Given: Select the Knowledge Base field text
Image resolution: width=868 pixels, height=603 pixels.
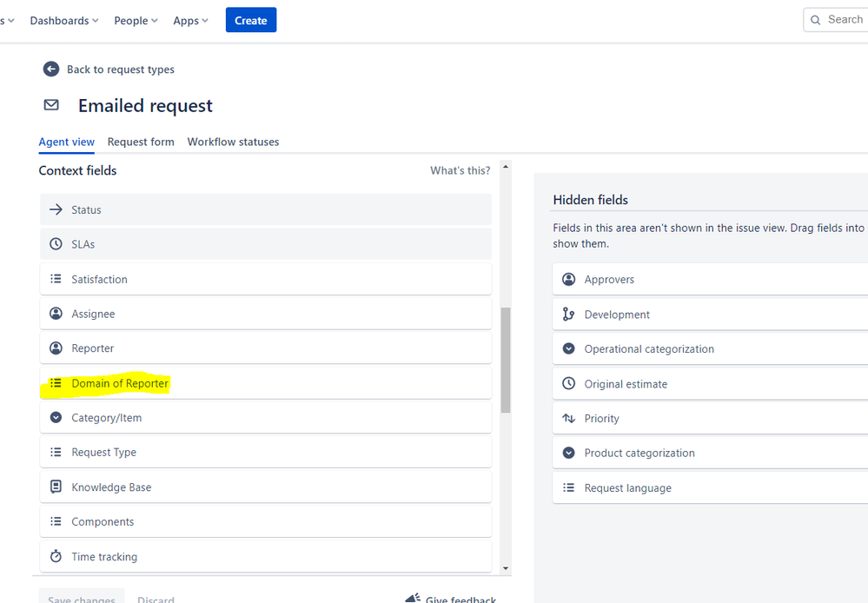Looking at the screenshot, I should pos(111,487).
